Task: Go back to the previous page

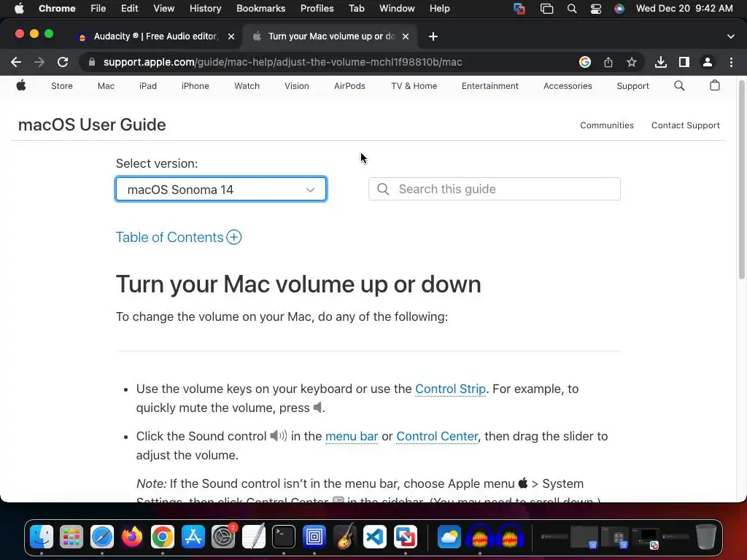Action: coord(16,62)
